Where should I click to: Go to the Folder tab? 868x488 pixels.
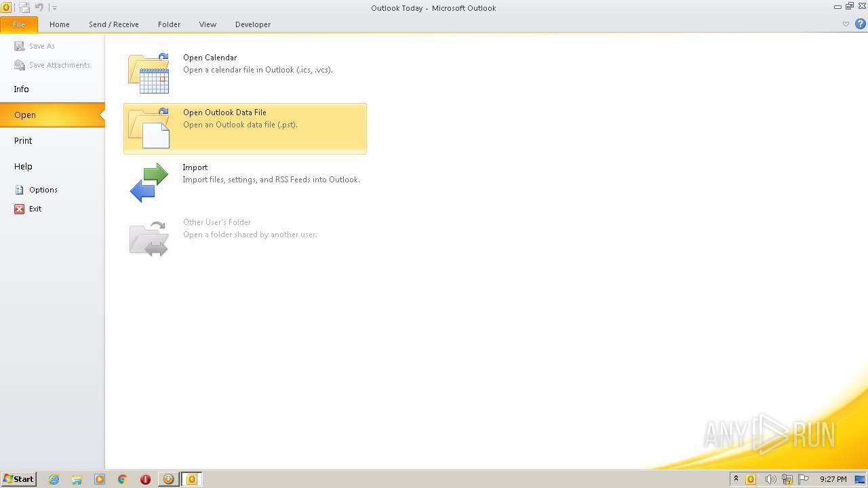(170, 24)
